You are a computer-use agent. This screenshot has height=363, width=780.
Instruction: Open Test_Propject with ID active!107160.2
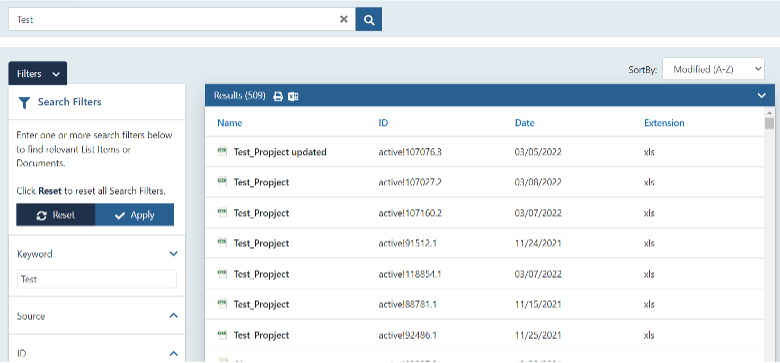pyautogui.click(x=261, y=213)
